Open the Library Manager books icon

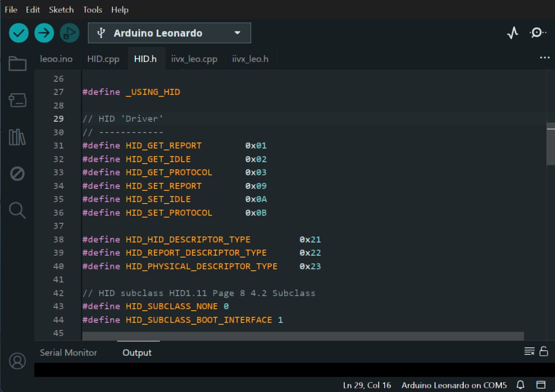tap(17, 137)
